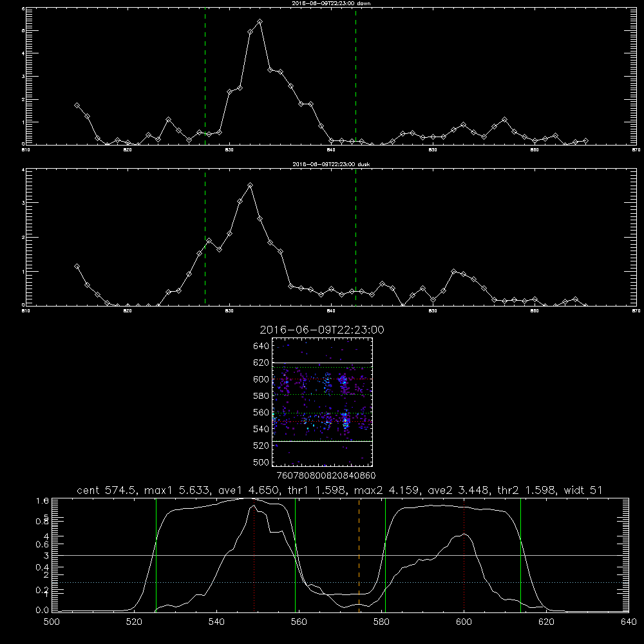Click the 600 label on heat map y-axis

pyautogui.click(x=261, y=379)
